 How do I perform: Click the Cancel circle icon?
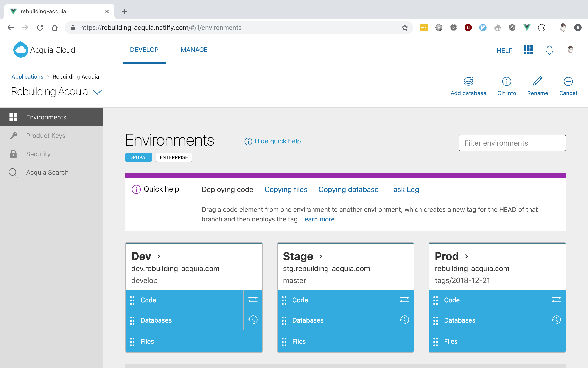click(568, 82)
